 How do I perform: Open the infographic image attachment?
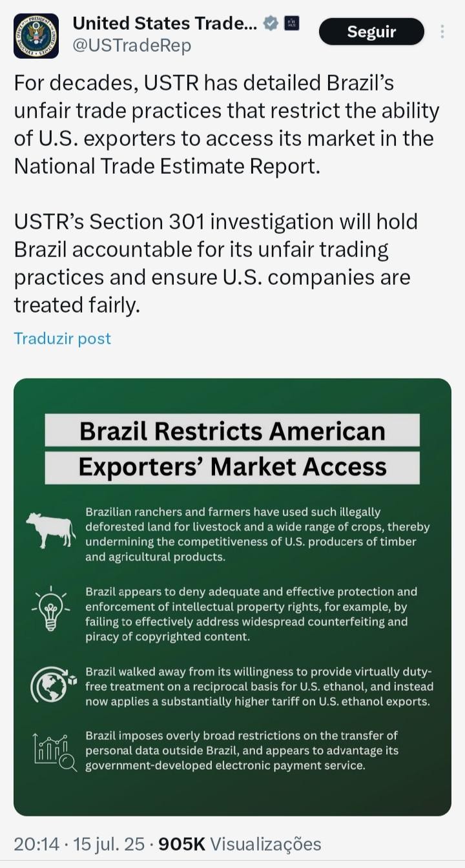(x=232, y=594)
